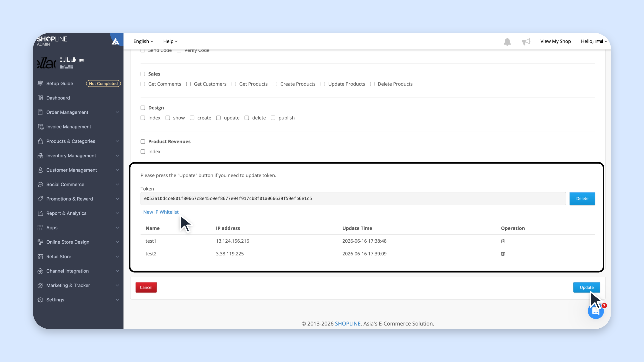Click into the Token field
Viewport: 644px width, 362px height.
click(353, 199)
